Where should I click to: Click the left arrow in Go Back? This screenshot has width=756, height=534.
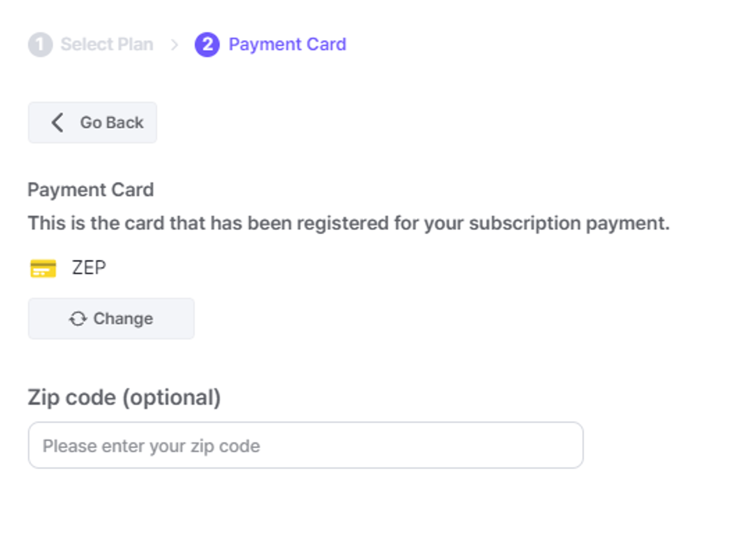pos(57,123)
